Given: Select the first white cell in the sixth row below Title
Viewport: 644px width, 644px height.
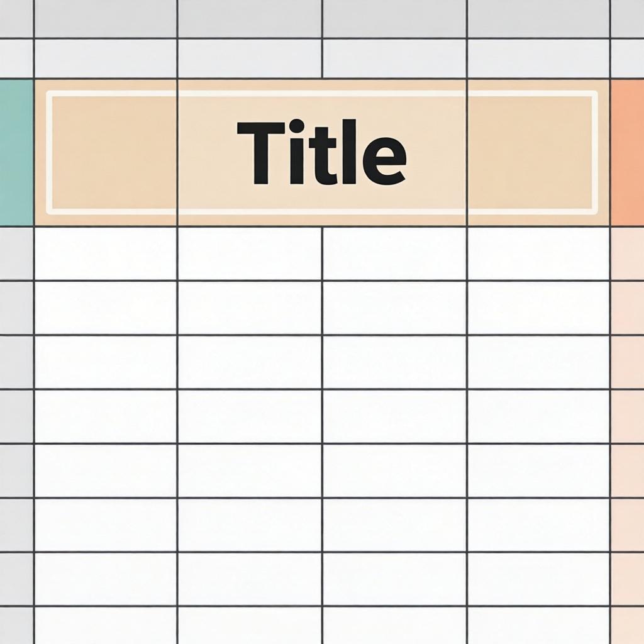Looking at the screenshot, I should coord(105,525).
